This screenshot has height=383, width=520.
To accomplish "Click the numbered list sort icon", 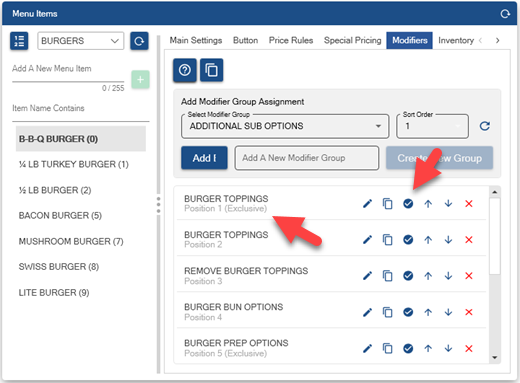I will pyautogui.click(x=19, y=41).
